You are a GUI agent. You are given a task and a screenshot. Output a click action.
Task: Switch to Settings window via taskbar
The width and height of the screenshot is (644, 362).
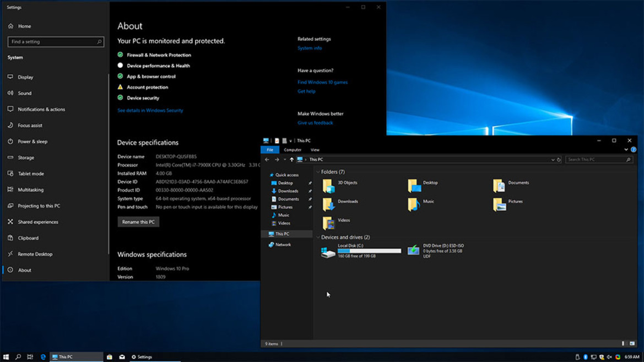(155, 356)
